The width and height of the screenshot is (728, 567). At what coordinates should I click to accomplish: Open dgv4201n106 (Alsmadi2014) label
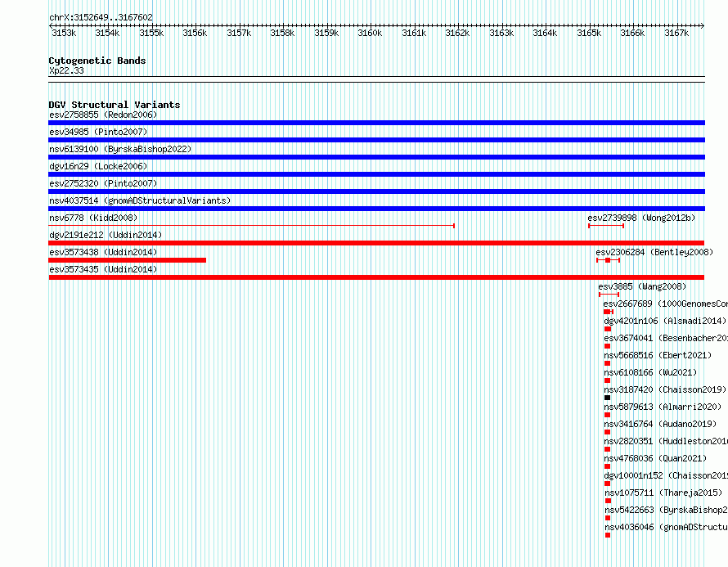(665, 321)
